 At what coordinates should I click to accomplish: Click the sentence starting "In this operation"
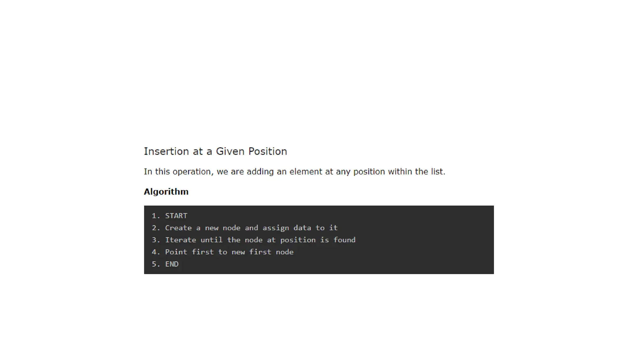coord(294,172)
